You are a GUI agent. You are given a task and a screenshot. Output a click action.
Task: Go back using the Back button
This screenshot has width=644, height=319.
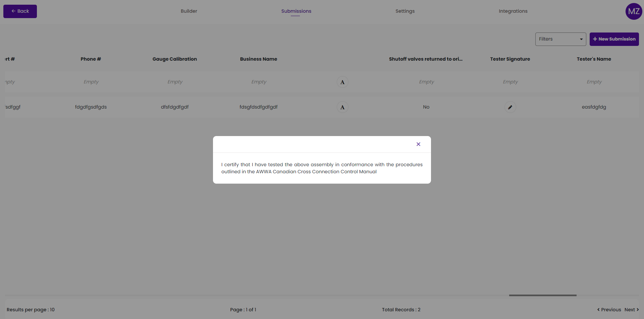pos(20,11)
